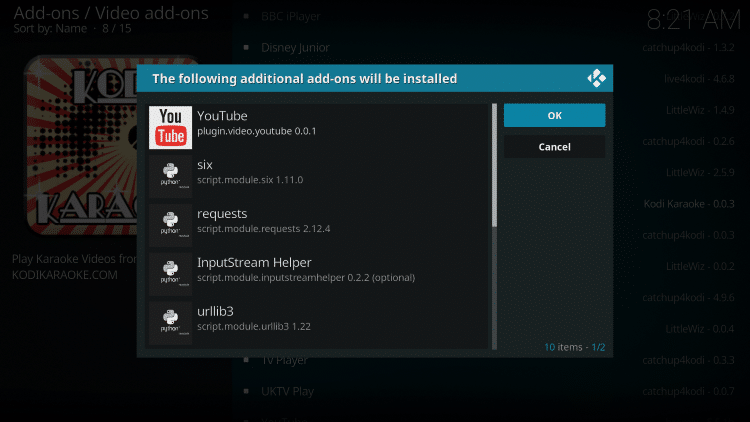Select UKTV Play in background list
This screenshot has width=750, height=422.
point(287,391)
